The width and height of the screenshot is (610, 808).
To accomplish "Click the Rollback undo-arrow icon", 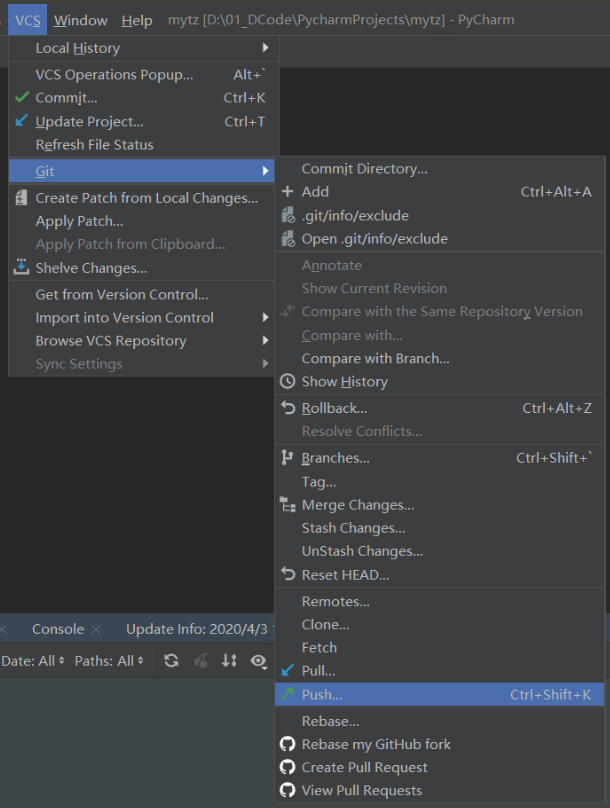I will point(287,406).
